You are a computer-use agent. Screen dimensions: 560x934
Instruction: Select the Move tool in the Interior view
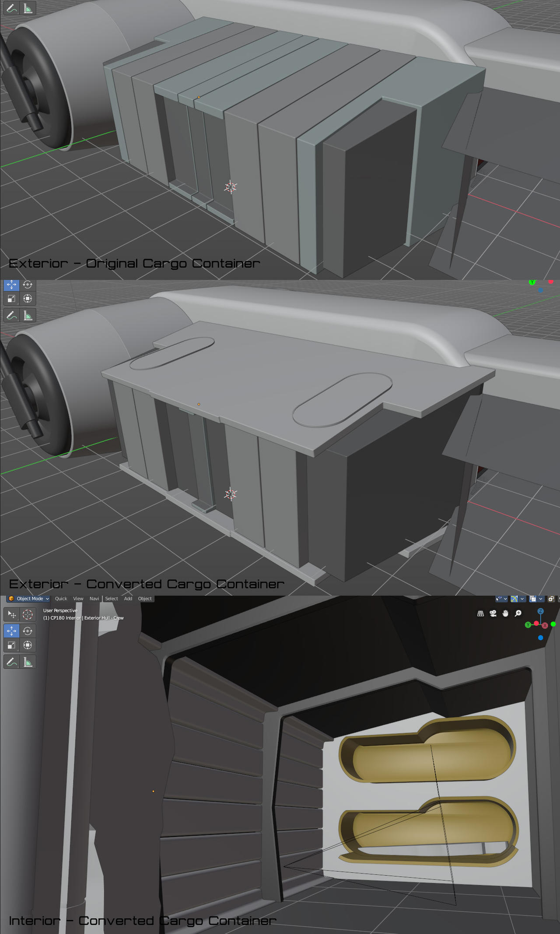pos(11,631)
